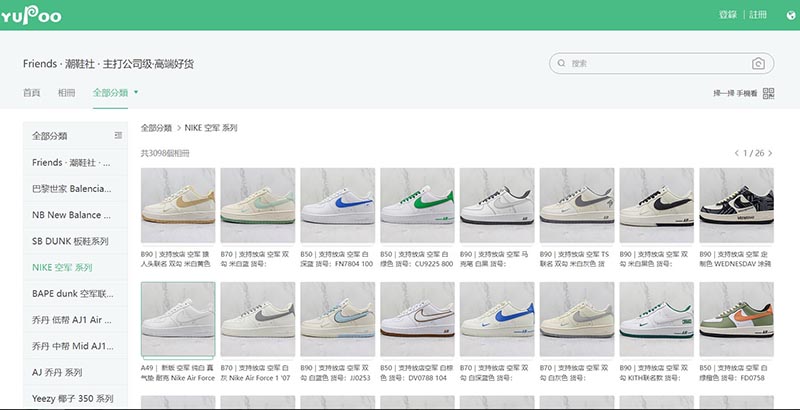Image resolution: width=800 pixels, height=410 pixels.
Task: Expand the 全部分類 tab dropdown arrow
Action: 136,92
